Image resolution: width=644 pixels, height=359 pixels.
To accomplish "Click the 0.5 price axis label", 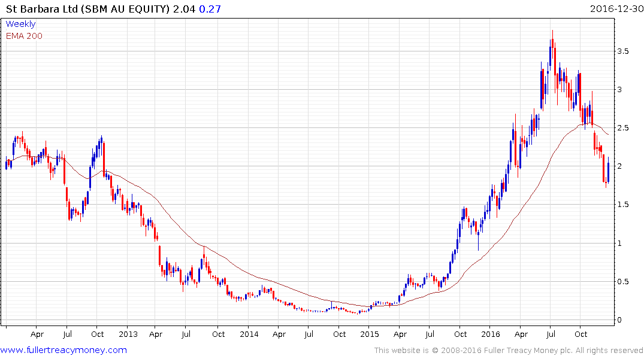I will pyautogui.click(x=622, y=281).
